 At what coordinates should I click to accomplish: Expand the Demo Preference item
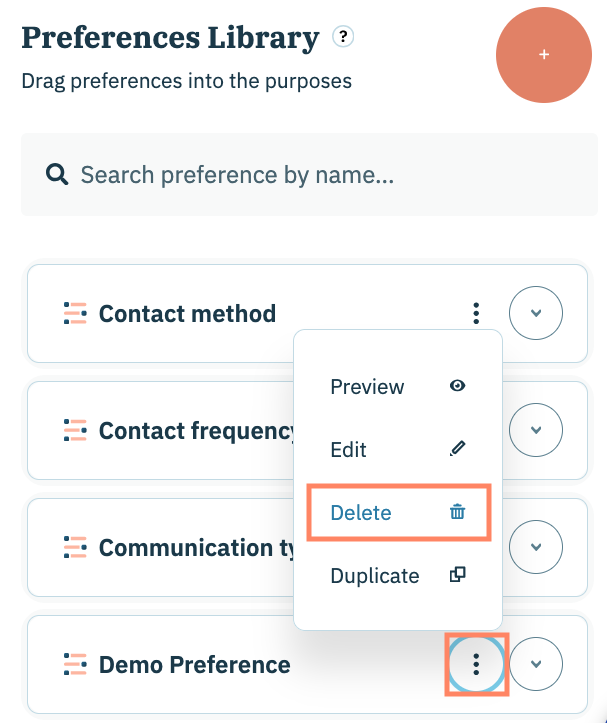tap(536, 664)
